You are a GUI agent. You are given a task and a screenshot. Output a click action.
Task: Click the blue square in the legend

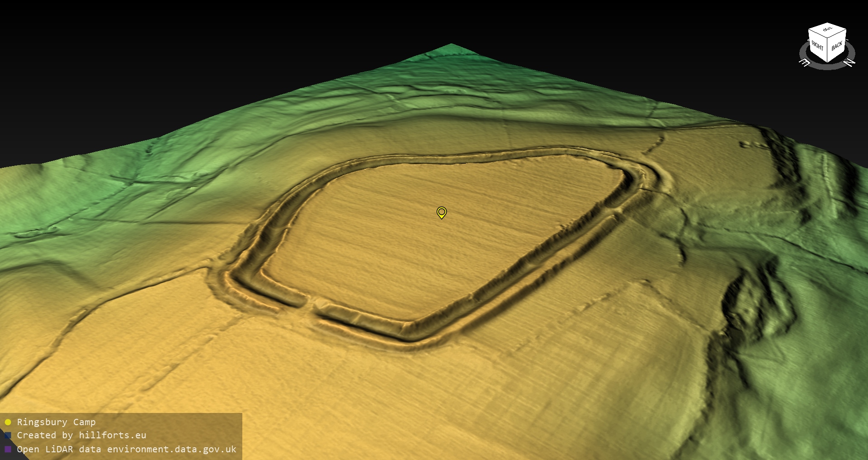[8, 436]
